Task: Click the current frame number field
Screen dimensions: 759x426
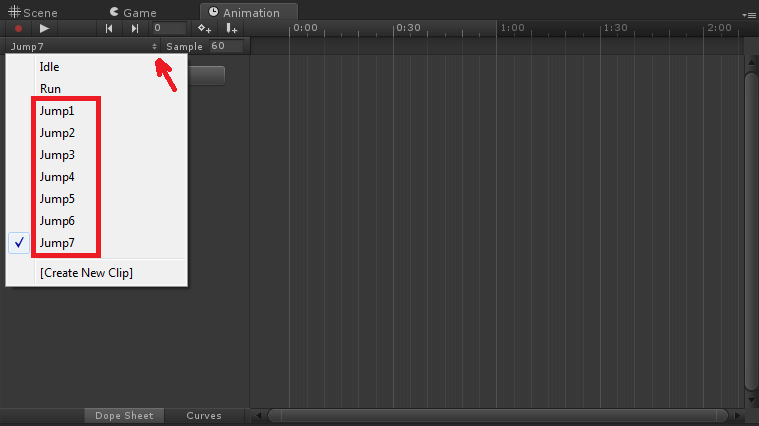Action: 169,28
